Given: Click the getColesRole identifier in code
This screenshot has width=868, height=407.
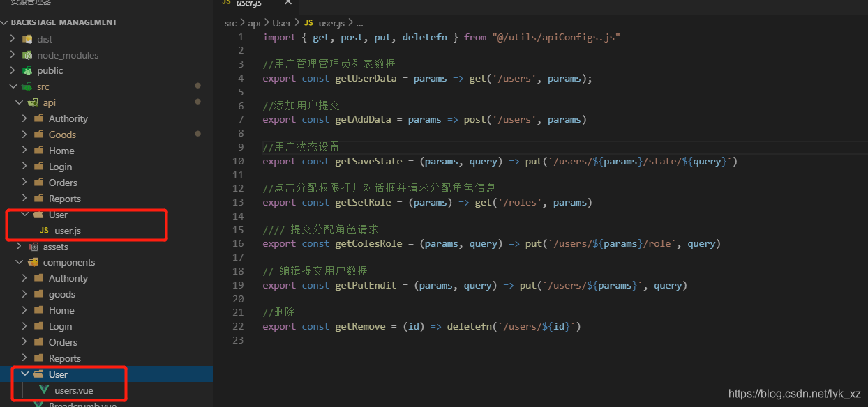Looking at the screenshot, I should click(x=368, y=243).
